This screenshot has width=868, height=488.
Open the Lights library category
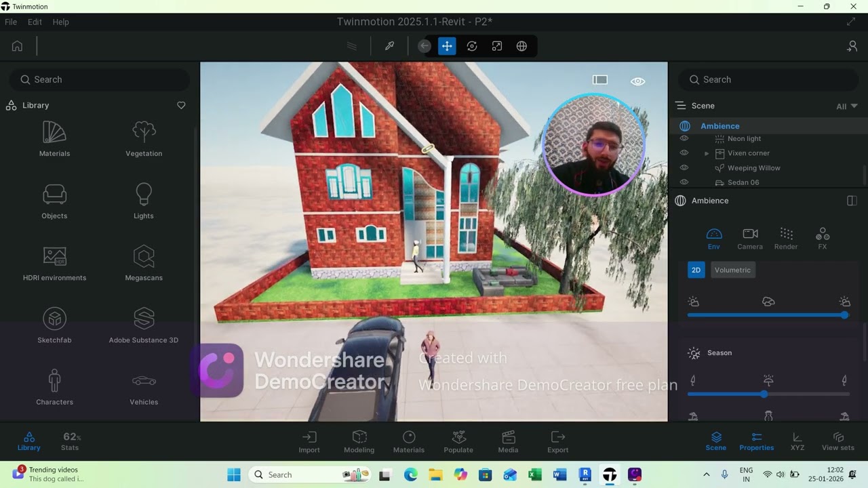tap(144, 202)
